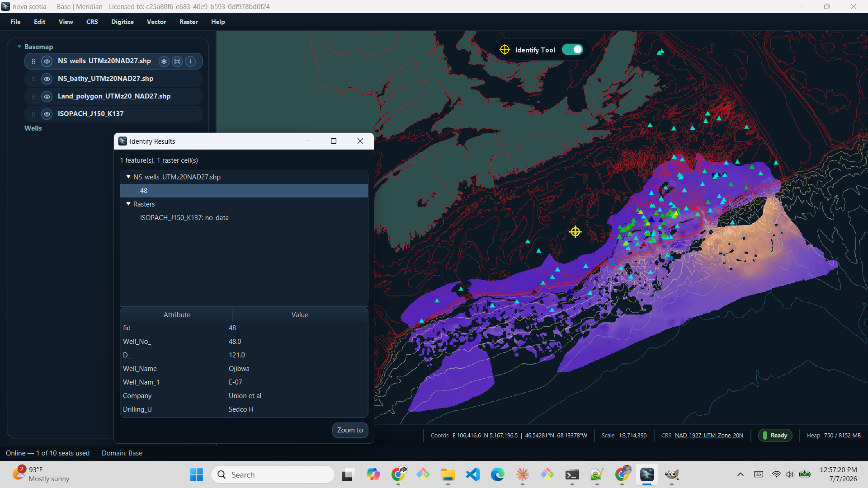
Task: Show hidden icons in system tray
Action: point(741,474)
